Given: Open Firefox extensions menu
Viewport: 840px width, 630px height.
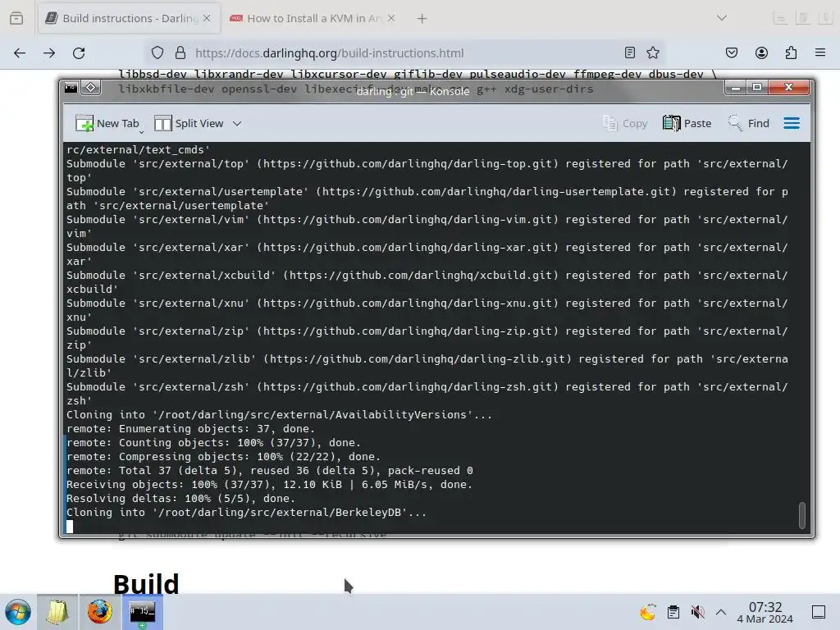Looking at the screenshot, I should tap(791, 52).
